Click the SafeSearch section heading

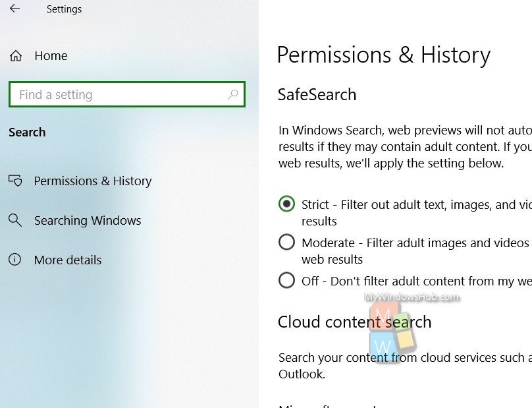click(317, 94)
